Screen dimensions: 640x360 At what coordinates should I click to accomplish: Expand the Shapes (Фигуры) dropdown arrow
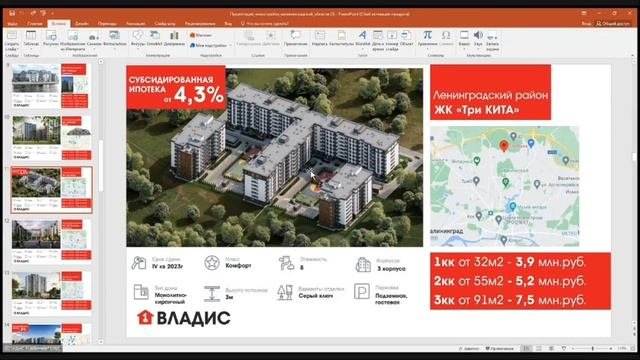[x=138, y=48]
